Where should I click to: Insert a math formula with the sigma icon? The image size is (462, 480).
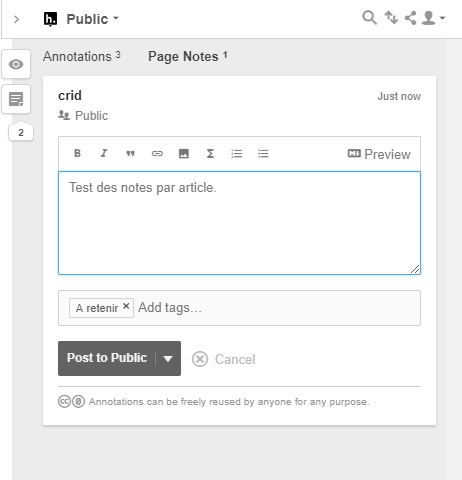(210, 154)
